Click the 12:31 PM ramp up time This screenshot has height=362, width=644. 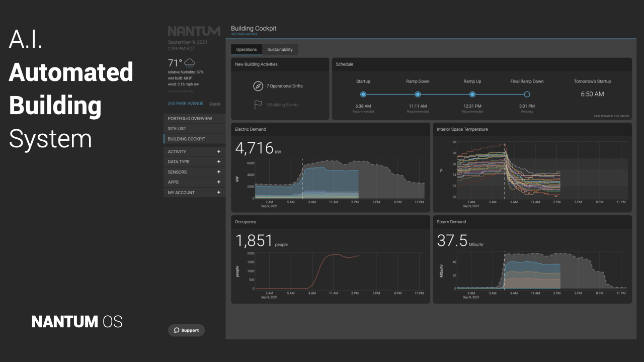(x=472, y=106)
